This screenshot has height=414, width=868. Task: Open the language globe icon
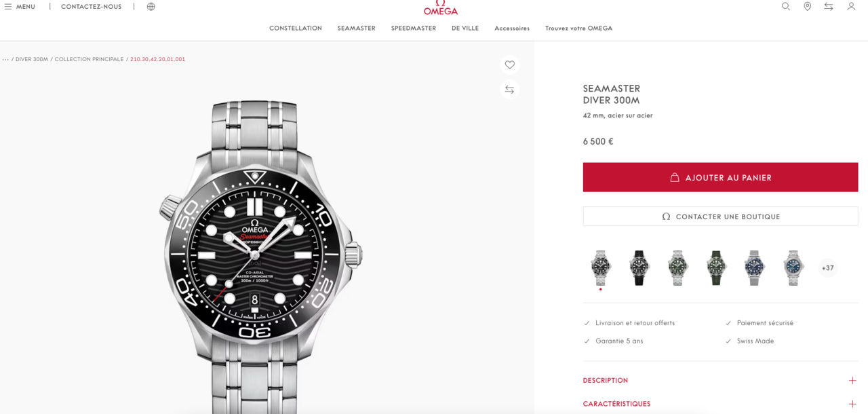click(x=151, y=7)
